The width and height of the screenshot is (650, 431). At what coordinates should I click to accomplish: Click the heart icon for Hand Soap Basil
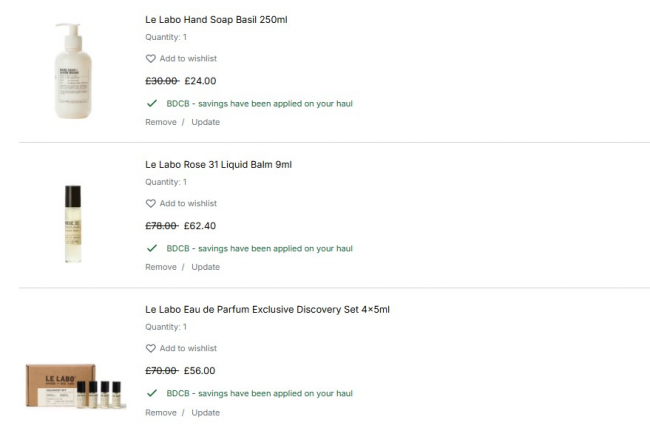pos(151,59)
